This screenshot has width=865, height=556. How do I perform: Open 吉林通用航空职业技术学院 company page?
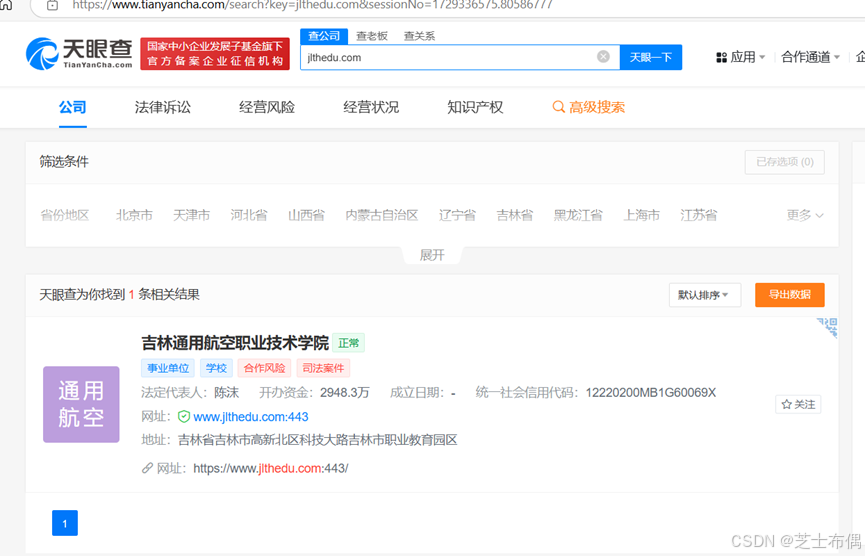click(235, 343)
